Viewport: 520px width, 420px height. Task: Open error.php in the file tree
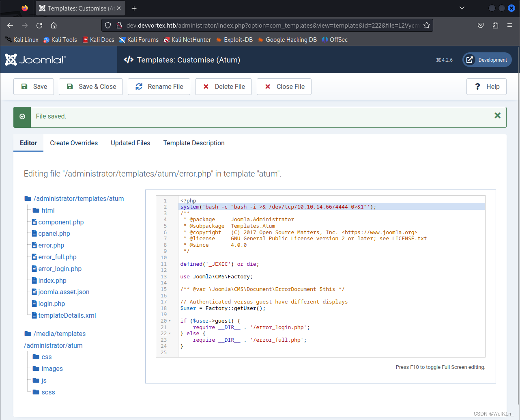[x=48, y=245]
